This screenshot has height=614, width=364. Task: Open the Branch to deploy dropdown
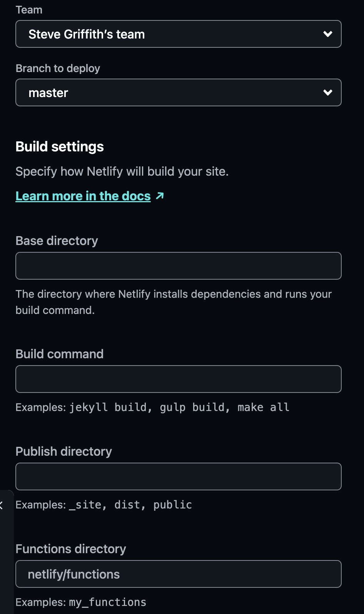(178, 92)
